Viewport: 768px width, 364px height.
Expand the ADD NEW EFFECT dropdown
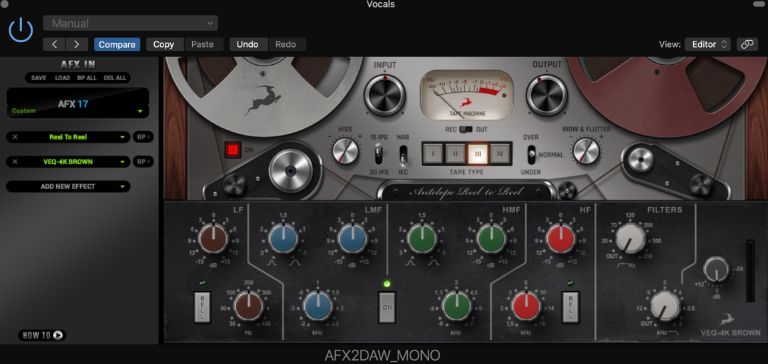click(x=68, y=186)
